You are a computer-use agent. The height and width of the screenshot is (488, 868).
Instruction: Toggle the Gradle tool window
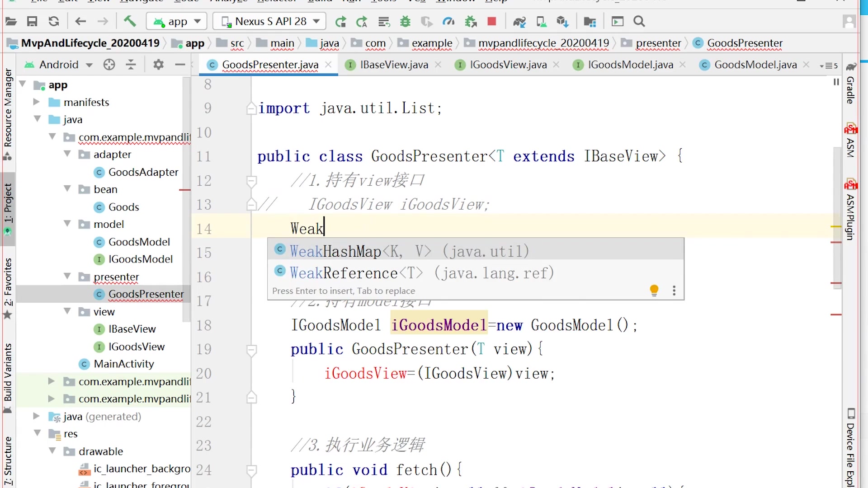851,84
